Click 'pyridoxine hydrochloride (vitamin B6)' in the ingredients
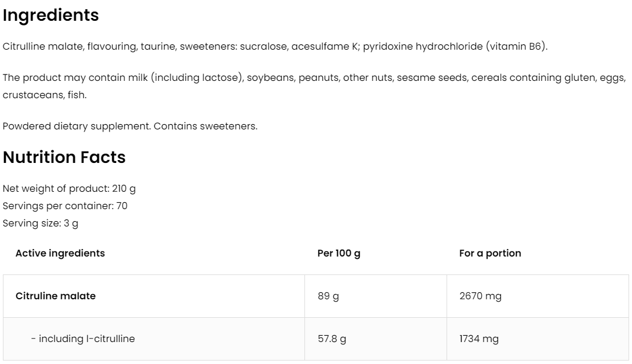The height and width of the screenshot is (364, 632). (455, 46)
